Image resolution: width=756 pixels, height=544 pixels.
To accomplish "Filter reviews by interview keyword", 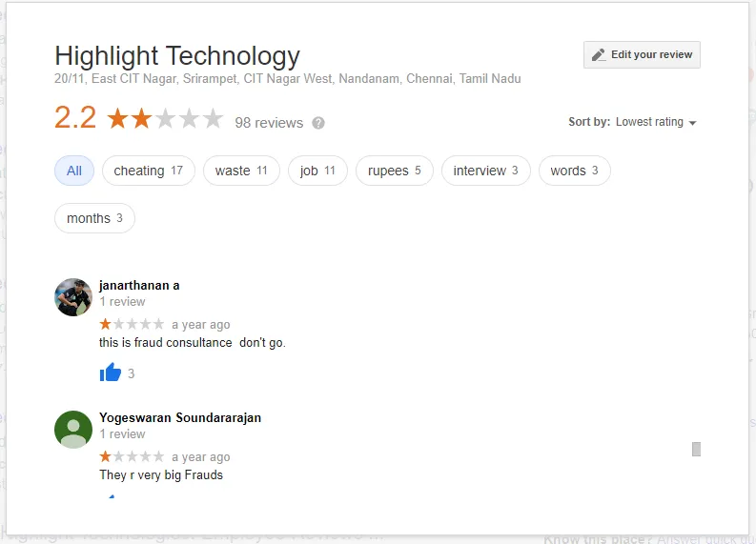I will [486, 171].
